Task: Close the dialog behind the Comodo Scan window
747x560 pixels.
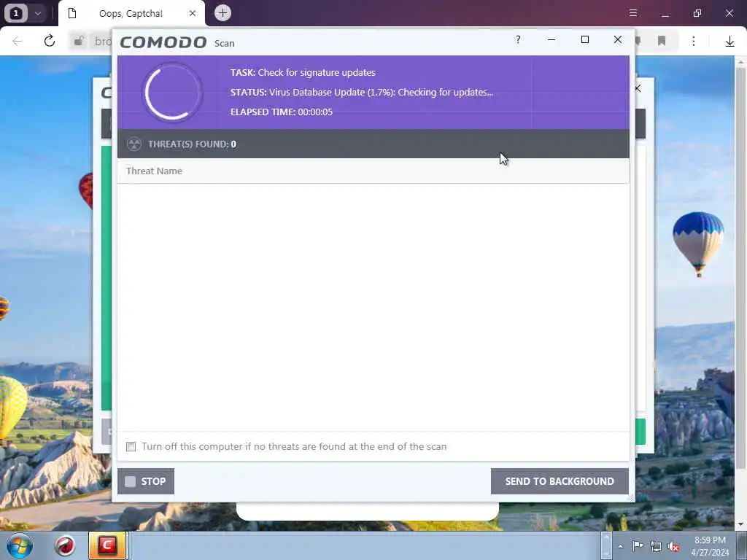Action: click(x=638, y=88)
